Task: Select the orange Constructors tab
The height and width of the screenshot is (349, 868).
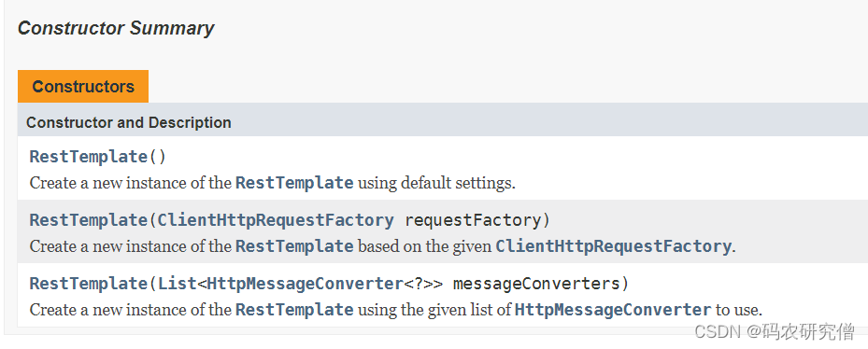Action: [83, 86]
